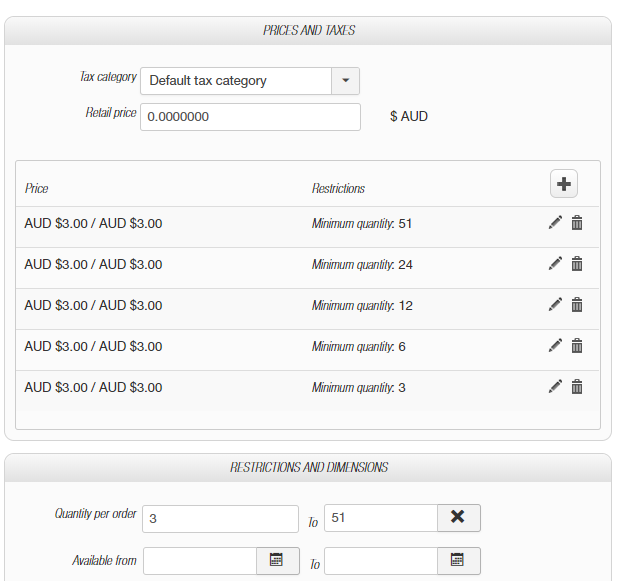Image resolution: width=618 pixels, height=581 pixels.
Task: Open calendar for Available To end date
Action: [x=458, y=561]
